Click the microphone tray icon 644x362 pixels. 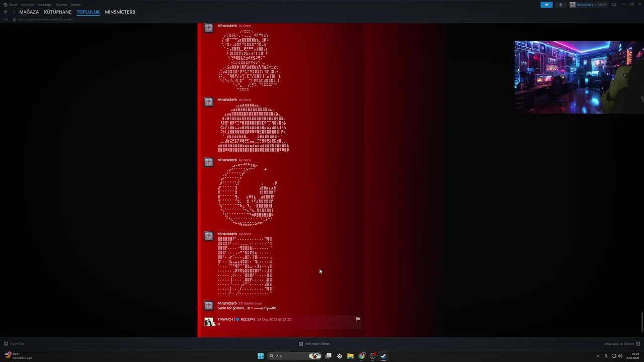[606, 356]
